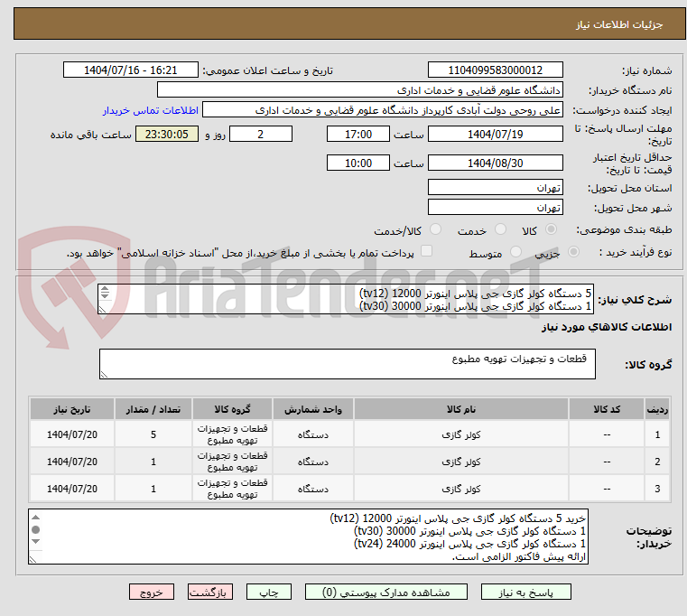Click scroll up arrow in توضیحات خریدار
687x616 pixels.
click(x=36, y=518)
